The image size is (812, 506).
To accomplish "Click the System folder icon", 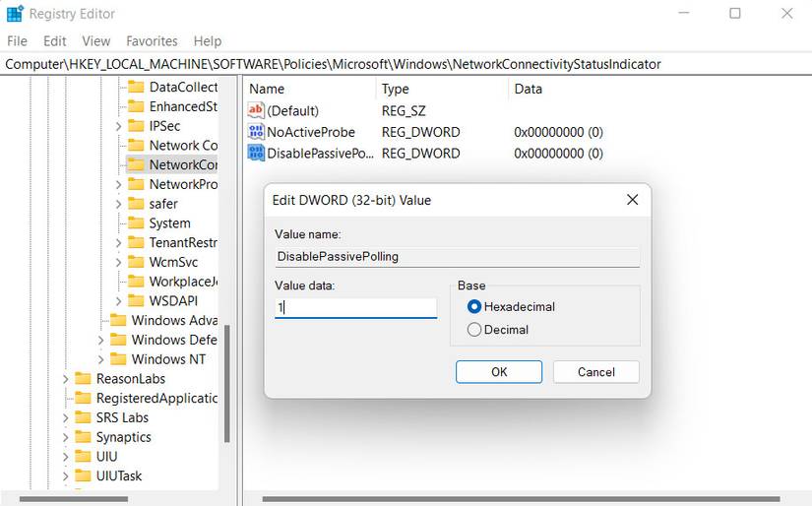I will [136, 222].
